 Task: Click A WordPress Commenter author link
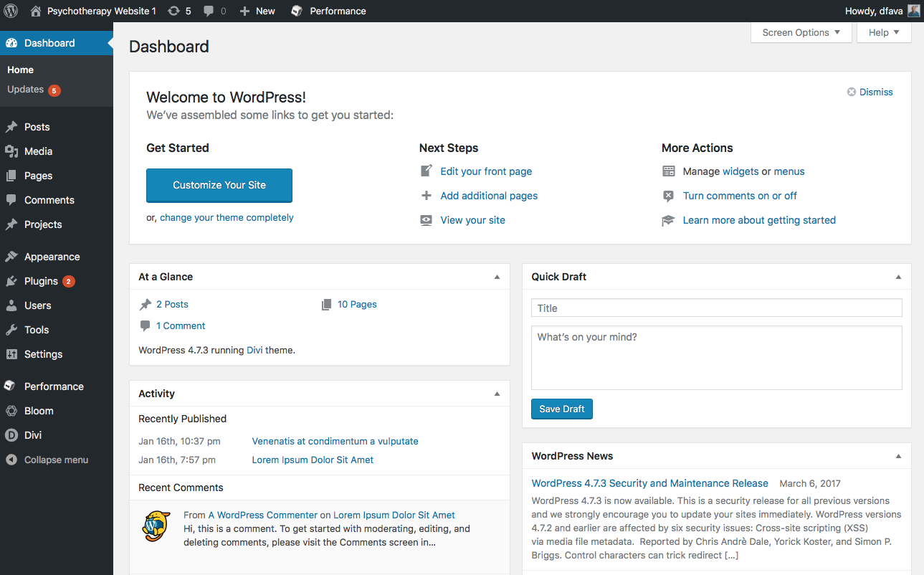coord(263,515)
